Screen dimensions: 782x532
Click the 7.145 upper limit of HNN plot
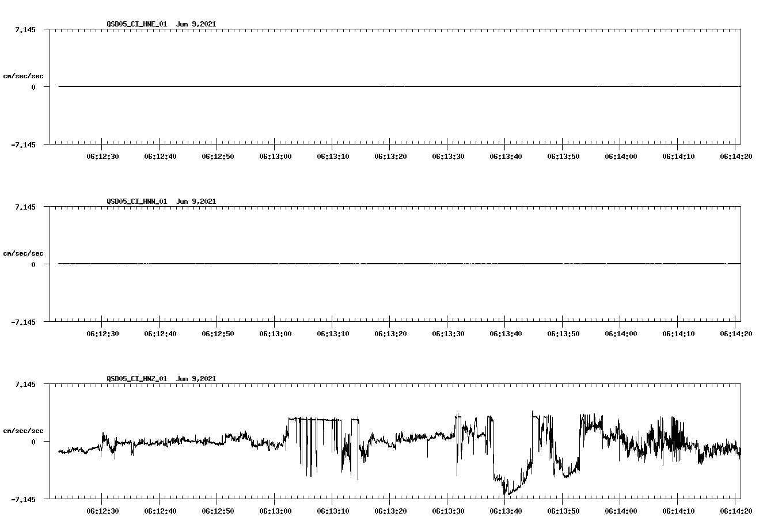pos(25,207)
